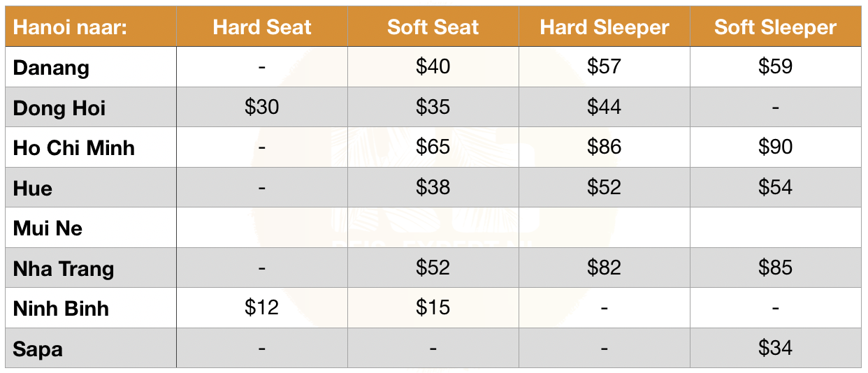The image size is (868, 373).
Task: Click the $12 Ninh Binh hard seat price
Action: [262, 307]
